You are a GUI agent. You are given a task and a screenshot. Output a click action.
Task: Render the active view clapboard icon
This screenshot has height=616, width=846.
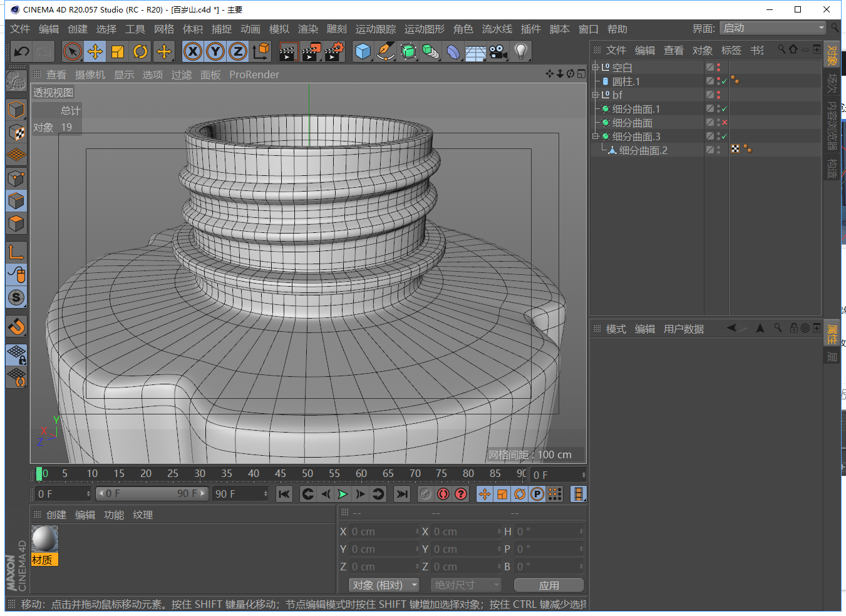tap(288, 51)
